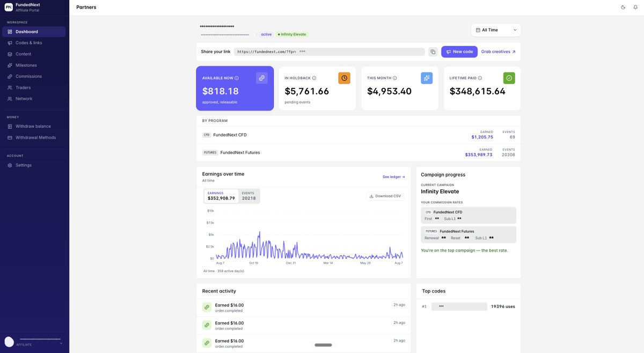Click the $1,205.75 earned amount
644x353 pixels.
[482, 137]
